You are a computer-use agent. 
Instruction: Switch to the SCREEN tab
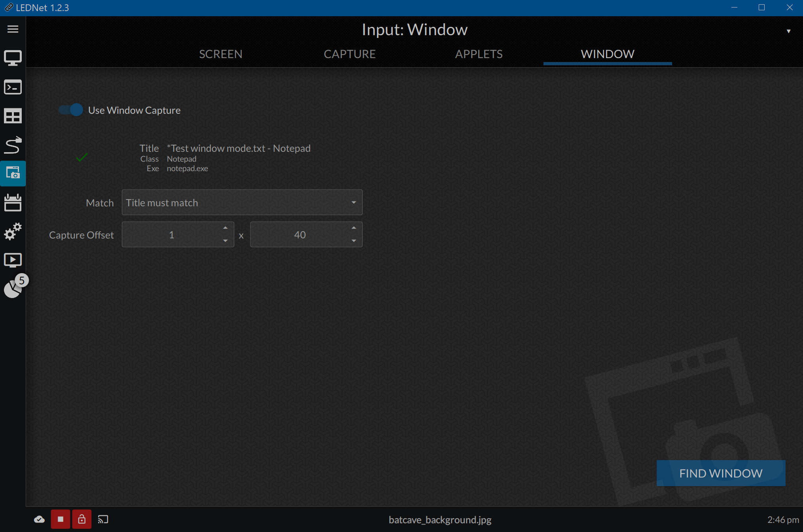(x=220, y=53)
